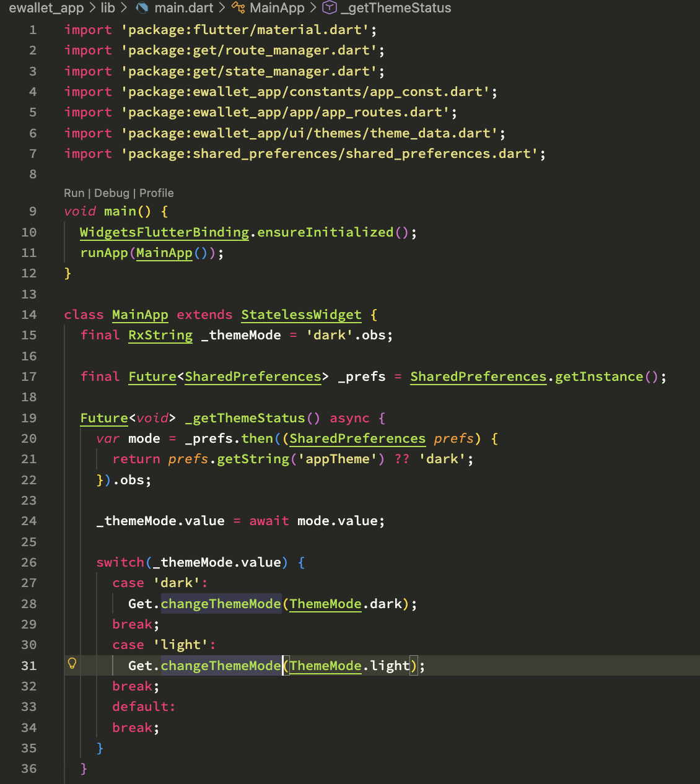
Task: Select the lib breadcrumb entry
Action: (108, 8)
